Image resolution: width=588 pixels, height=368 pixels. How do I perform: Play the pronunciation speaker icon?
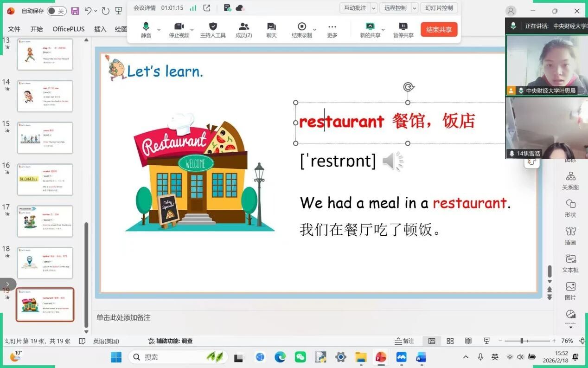click(393, 161)
